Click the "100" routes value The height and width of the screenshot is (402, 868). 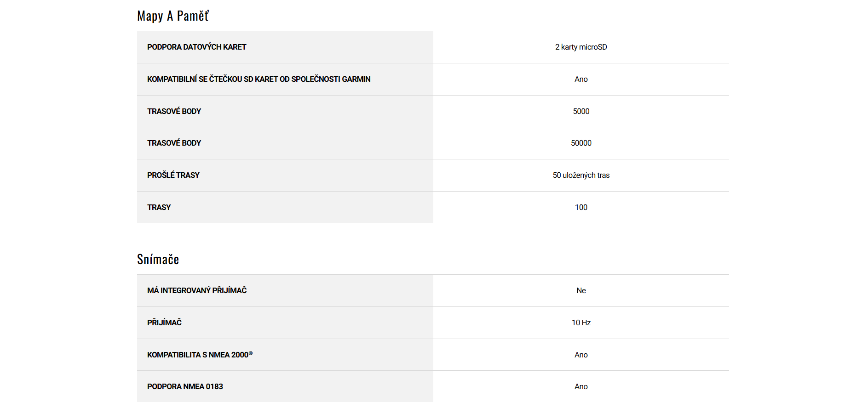point(581,207)
